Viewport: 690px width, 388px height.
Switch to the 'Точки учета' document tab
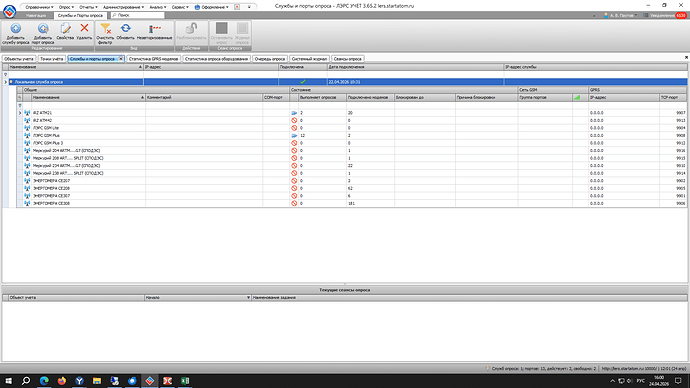[52, 59]
